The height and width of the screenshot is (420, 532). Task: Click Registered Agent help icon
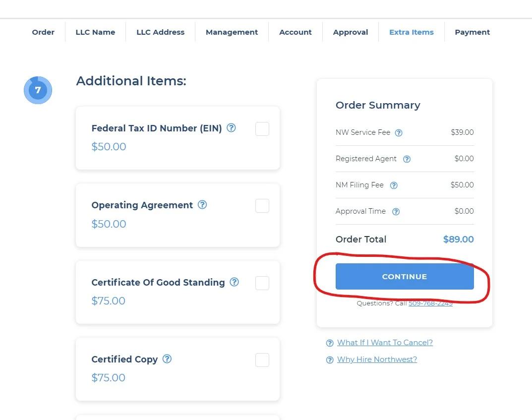click(x=407, y=159)
